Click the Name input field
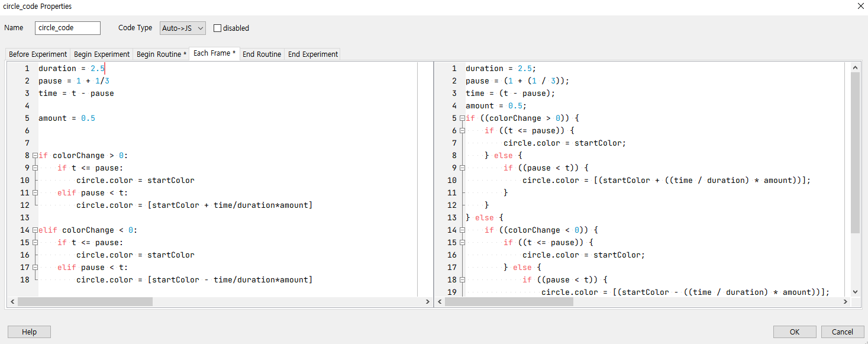Image resolution: width=868 pixels, height=344 pixels. click(x=67, y=27)
